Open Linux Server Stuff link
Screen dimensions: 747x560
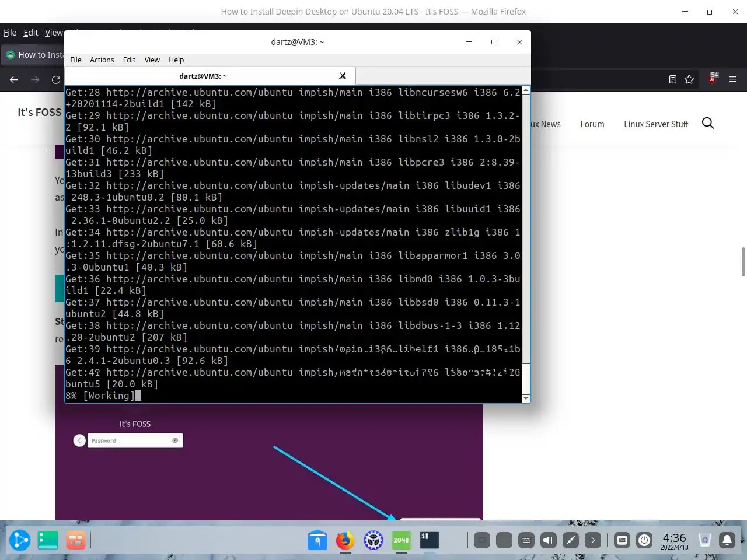coord(656,124)
